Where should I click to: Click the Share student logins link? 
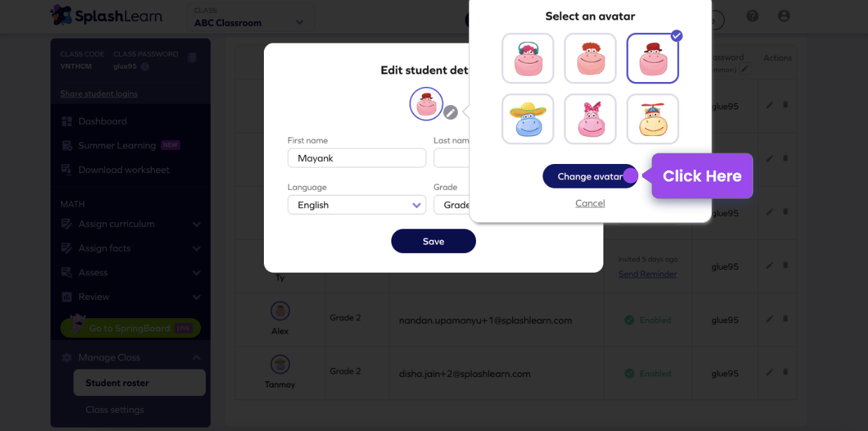[x=98, y=93]
